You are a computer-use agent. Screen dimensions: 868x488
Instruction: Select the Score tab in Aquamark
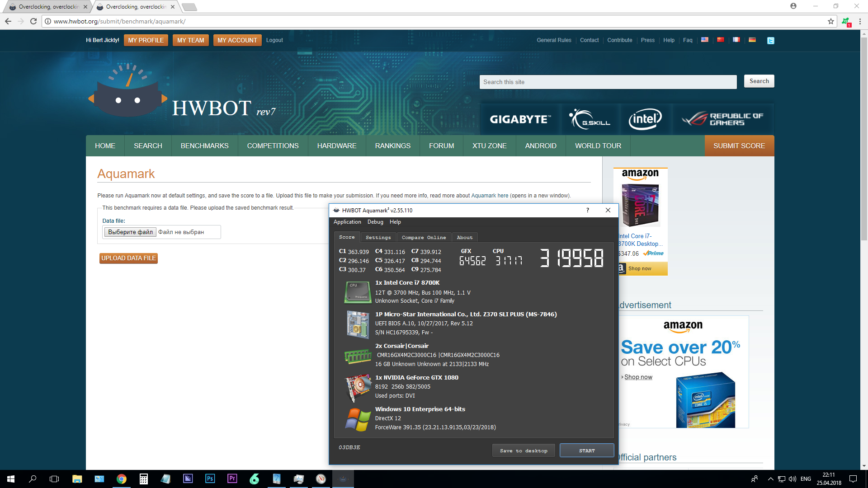coord(347,237)
